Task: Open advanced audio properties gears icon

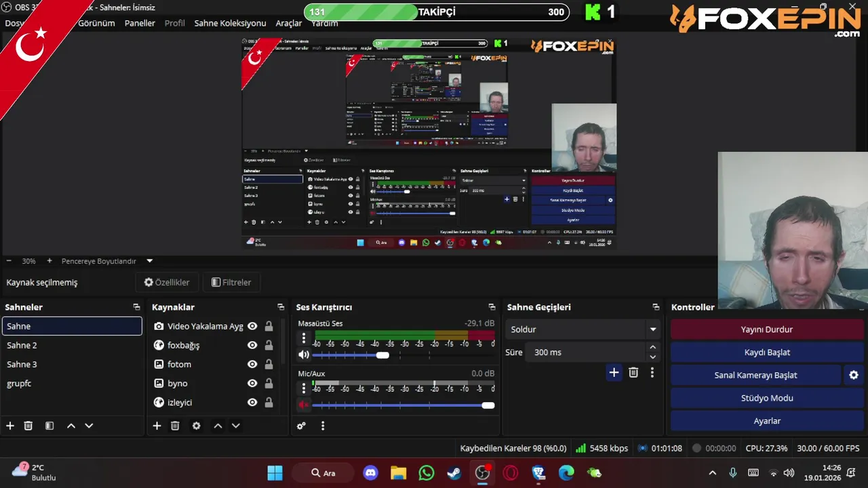Action: (x=302, y=426)
